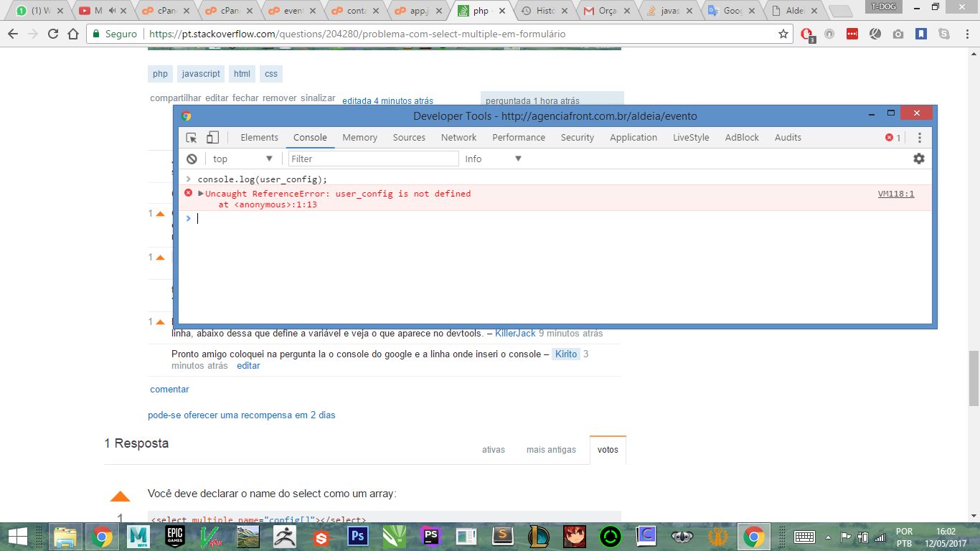Open League of Legends from the taskbar
Viewport: 980px width, 551px height.
point(538,537)
